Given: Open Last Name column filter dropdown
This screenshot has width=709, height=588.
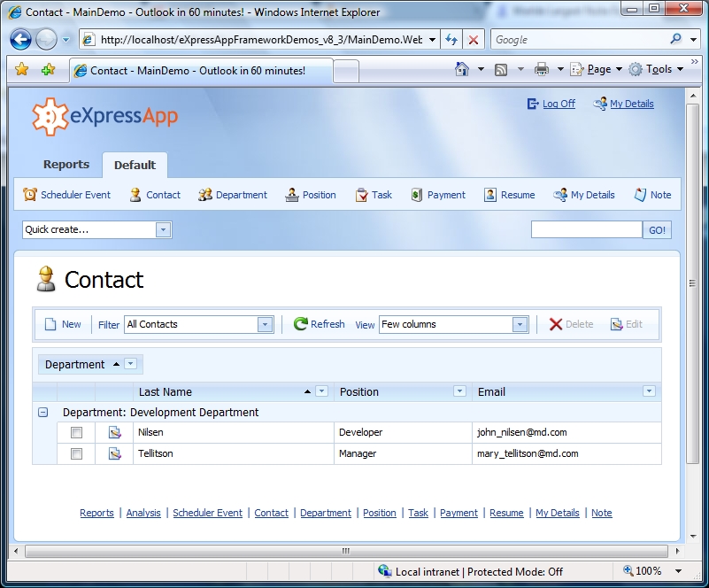Looking at the screenshot, I should pos(321,391).
